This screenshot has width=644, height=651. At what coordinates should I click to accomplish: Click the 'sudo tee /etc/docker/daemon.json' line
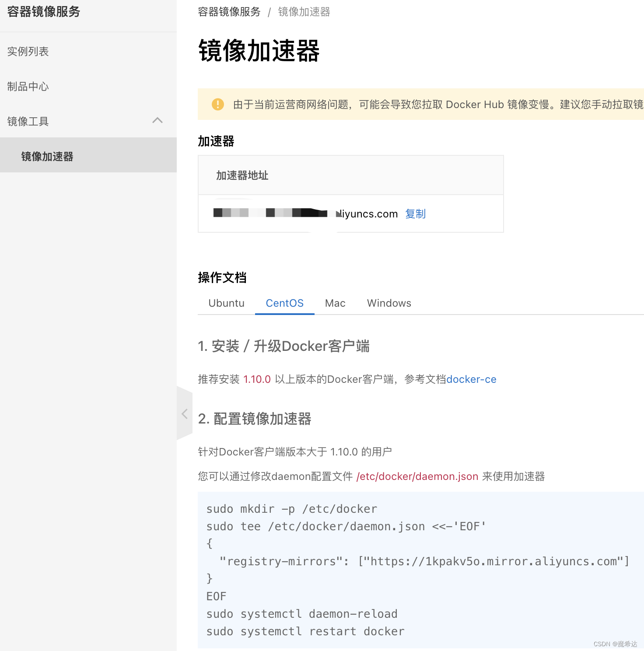(x=346, y=526)
